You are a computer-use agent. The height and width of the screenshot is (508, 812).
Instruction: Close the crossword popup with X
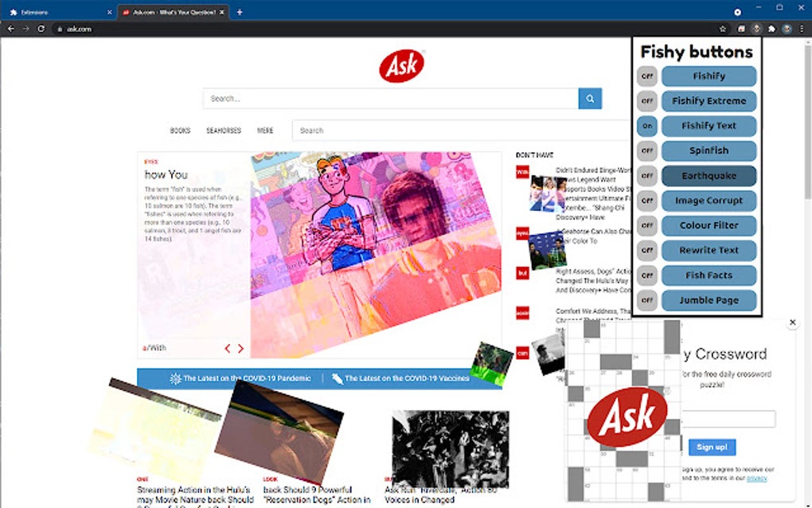(x=792, y=322)
